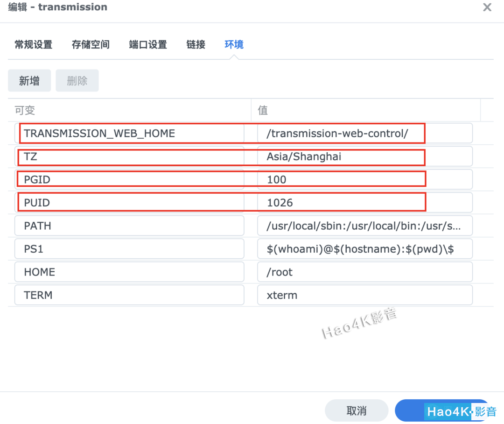The height and width of the screenshot is (424, 504).
Task: Open the 环境 tab
Action: tap(234, 44)
